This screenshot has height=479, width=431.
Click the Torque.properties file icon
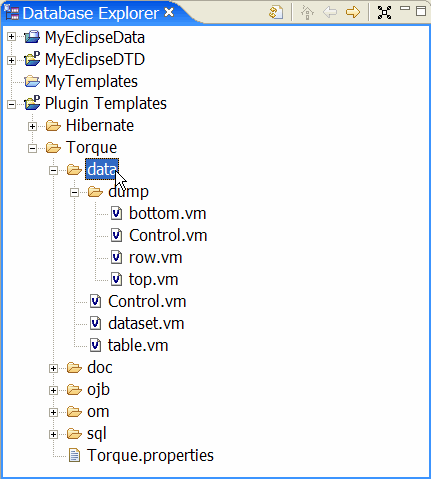pyautogui.click(x=74, y=455)
